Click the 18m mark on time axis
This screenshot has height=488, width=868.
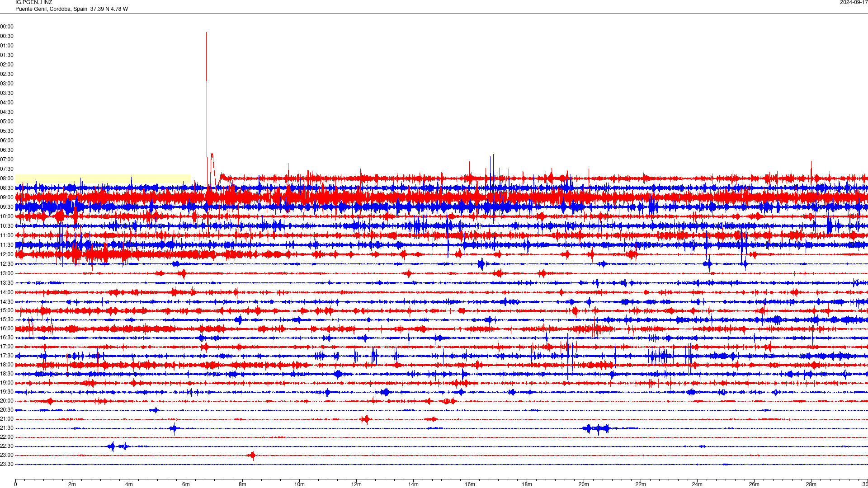point(527,484)
